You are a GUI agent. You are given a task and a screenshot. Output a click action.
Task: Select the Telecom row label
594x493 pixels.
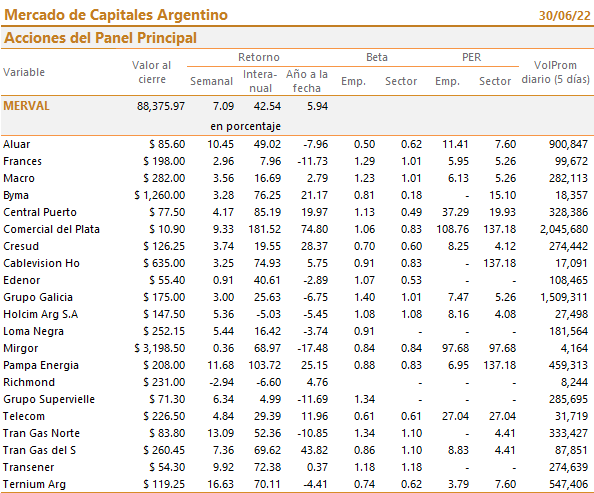(24, 416)
